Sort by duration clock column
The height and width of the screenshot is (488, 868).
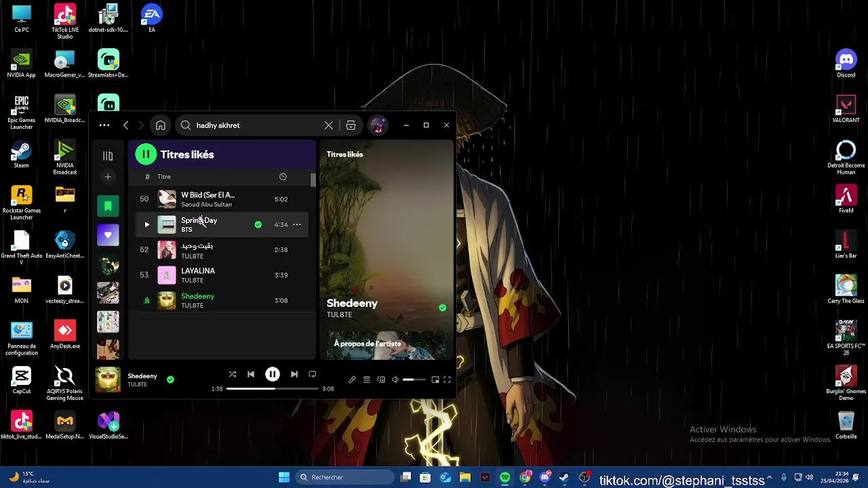click(283, 177)
